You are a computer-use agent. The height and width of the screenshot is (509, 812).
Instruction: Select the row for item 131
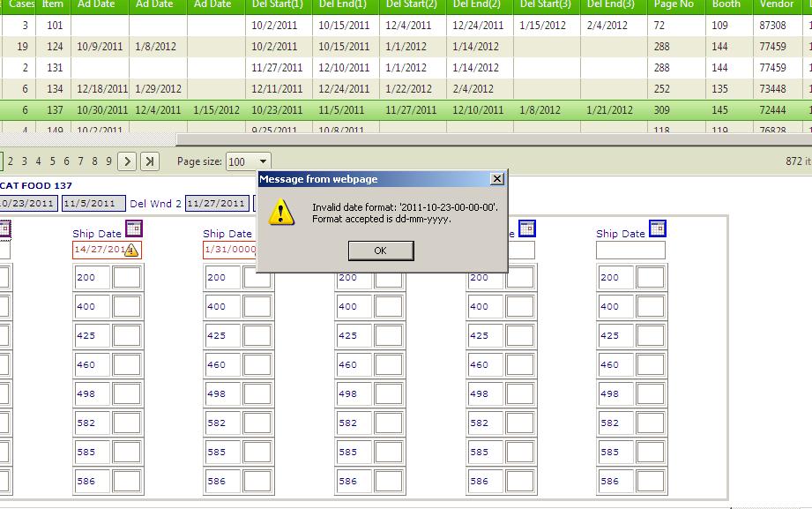pyautogui.click(x=406, y=68)
